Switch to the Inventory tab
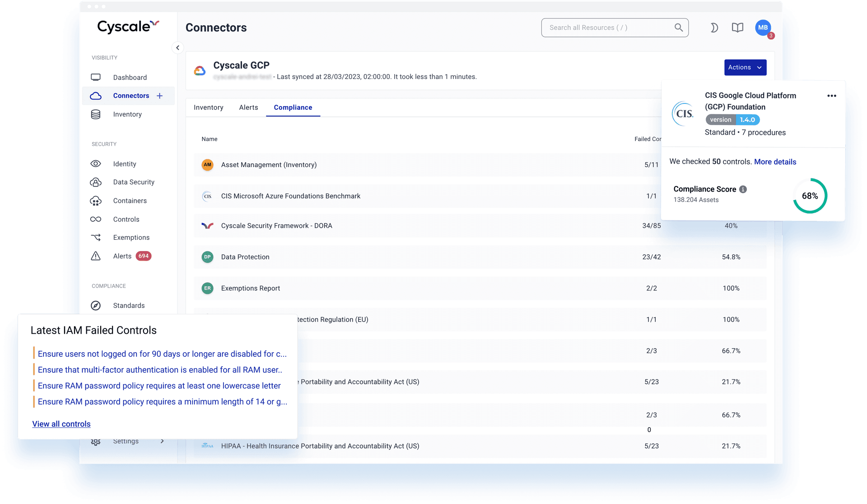Viewport: 867px width, 504px height. click(x=208, y=107)
